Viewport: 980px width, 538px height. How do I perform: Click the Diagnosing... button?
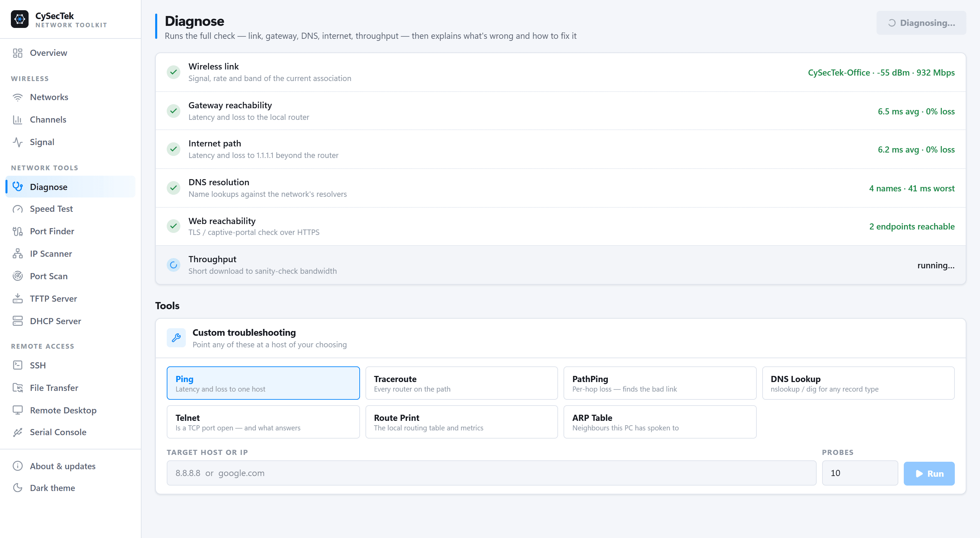[921, 23]
